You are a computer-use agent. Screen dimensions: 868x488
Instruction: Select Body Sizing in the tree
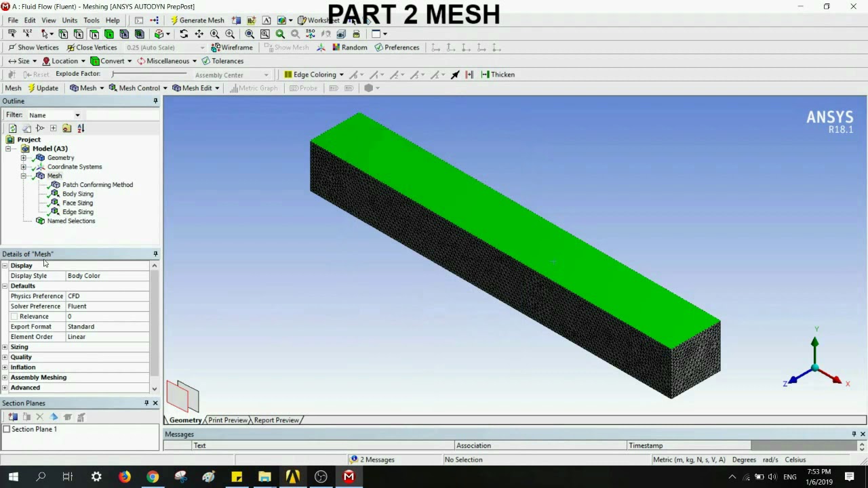(x=77, y=194)
